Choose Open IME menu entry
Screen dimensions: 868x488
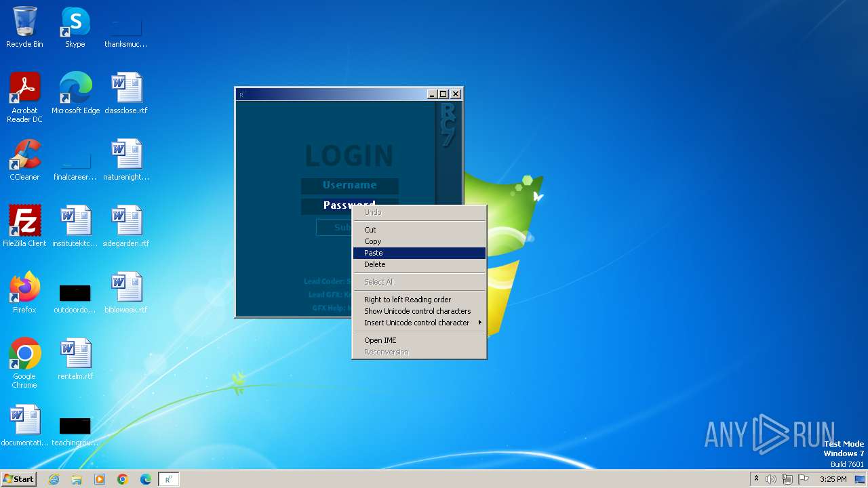coord(419,340)
